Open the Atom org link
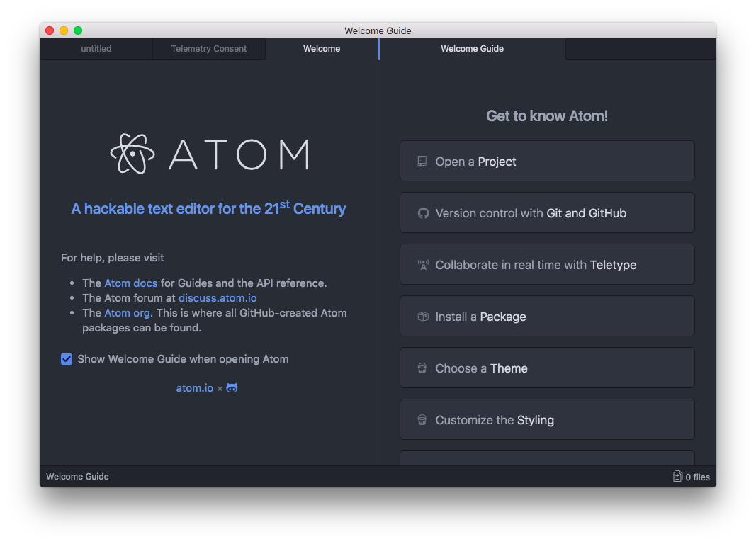The image size is (756, 544). 128,312
